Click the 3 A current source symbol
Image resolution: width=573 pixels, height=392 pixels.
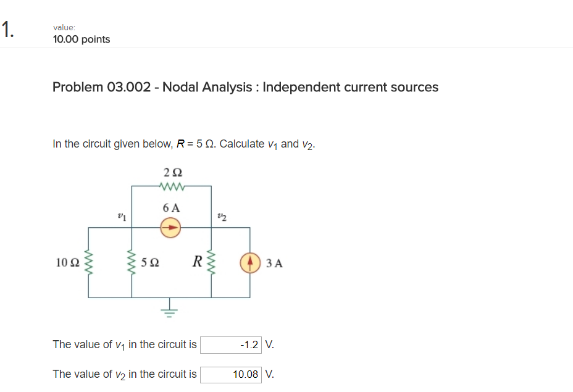click(x=249, y=262)
